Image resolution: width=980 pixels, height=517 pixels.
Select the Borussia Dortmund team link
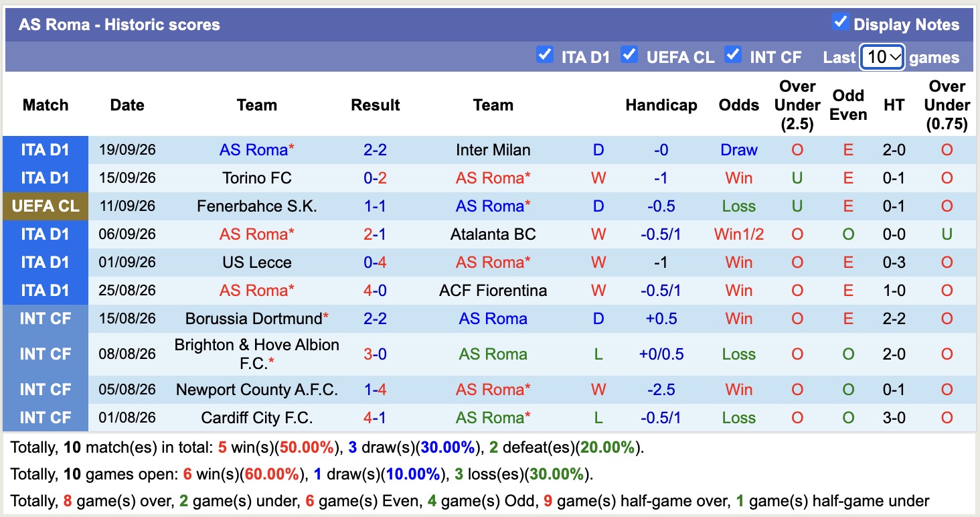[254, 319]
